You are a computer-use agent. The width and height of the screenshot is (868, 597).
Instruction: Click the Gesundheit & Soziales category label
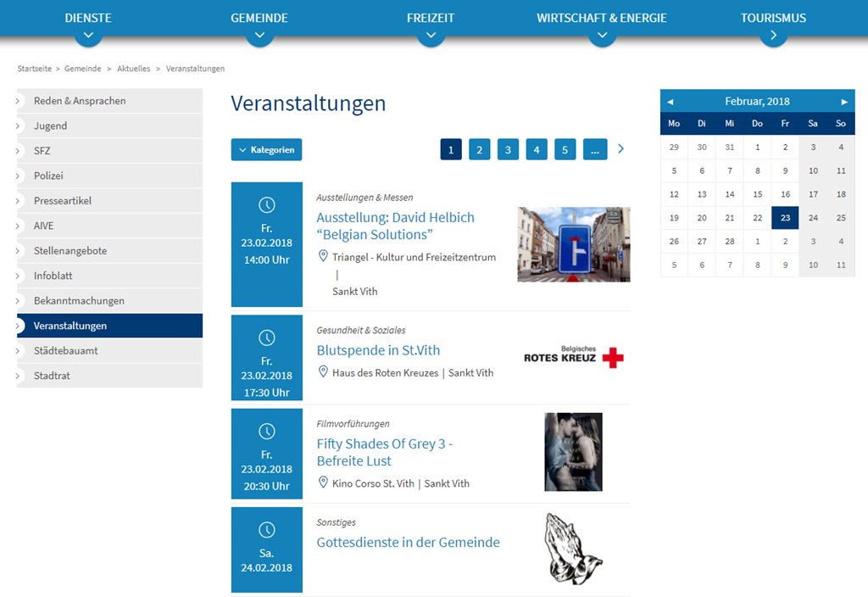click(361, 331)
